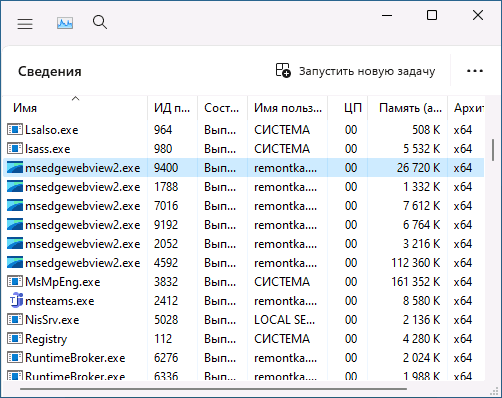502x398 pixels.
Task: Click memory value 8 580 K
Action: pyautogui.click(x=421, y=301)
